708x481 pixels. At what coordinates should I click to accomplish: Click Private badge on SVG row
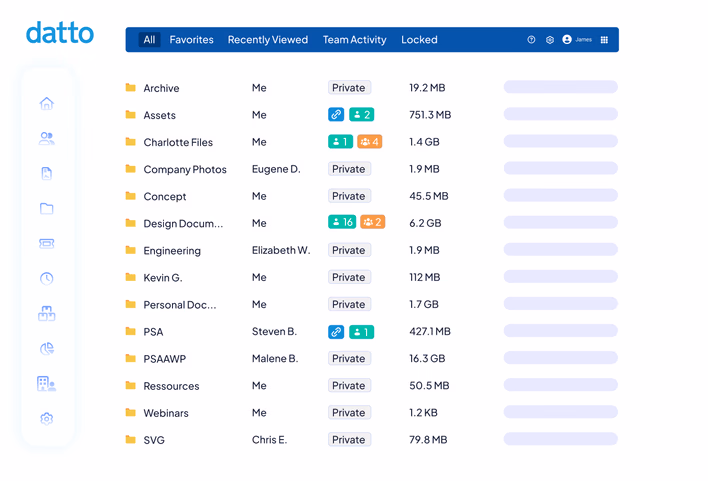[x=349, y=439]
